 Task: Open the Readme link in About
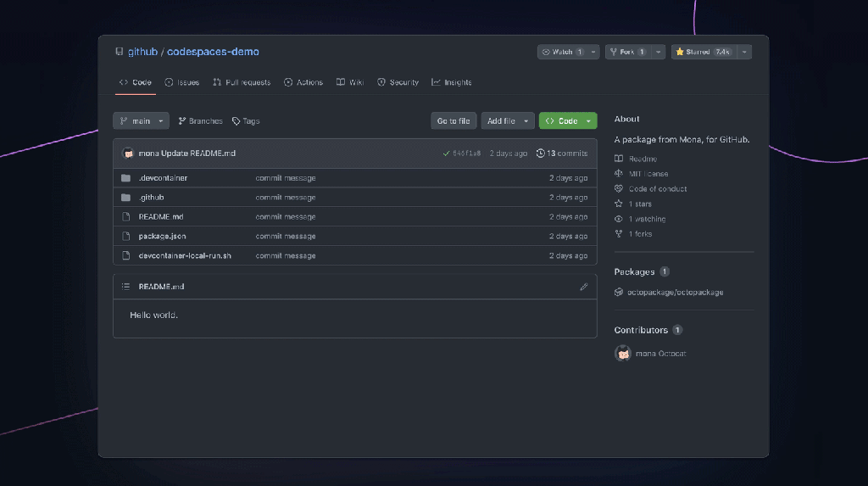pos(643,159)
